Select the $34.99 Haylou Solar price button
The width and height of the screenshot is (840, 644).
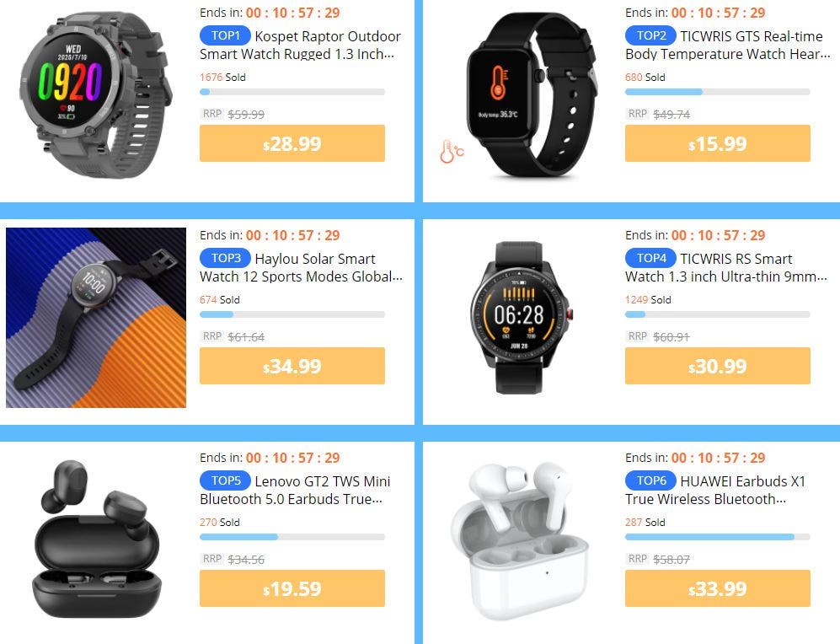coord(292,365)
